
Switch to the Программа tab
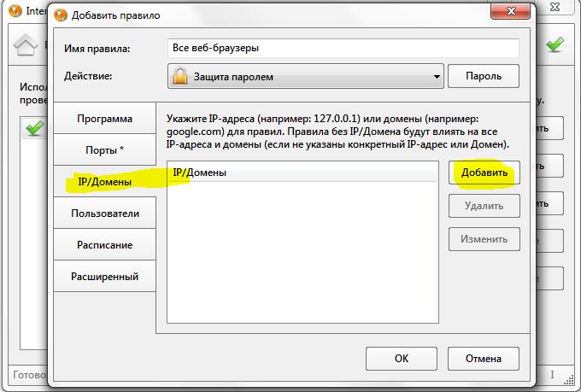pos(104,119)
